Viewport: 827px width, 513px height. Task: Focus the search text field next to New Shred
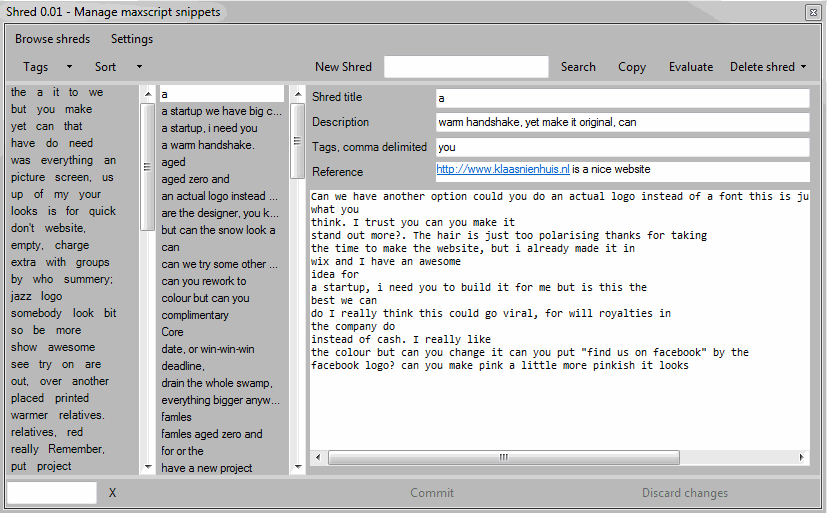[466, 67]
